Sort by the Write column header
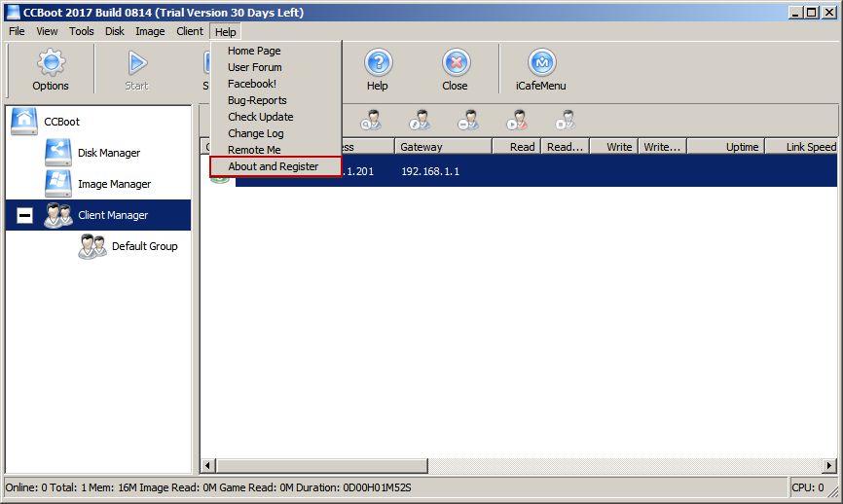This screenshot has width=843, height=504. pos(614,147)
